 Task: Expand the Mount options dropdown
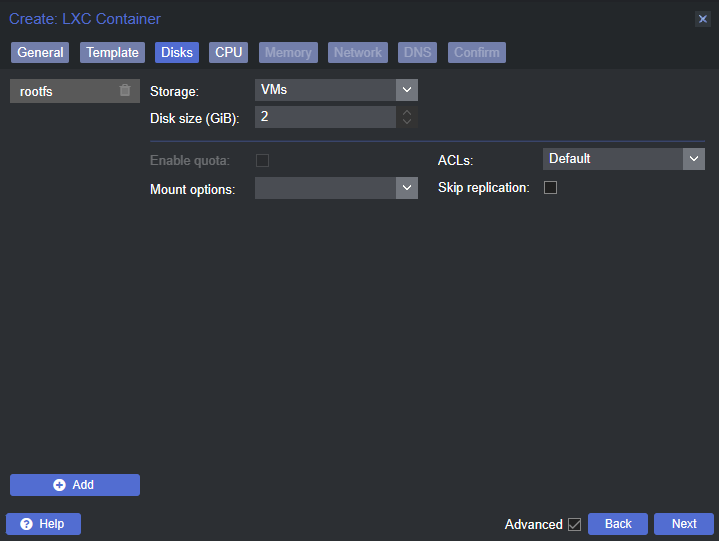407,188
